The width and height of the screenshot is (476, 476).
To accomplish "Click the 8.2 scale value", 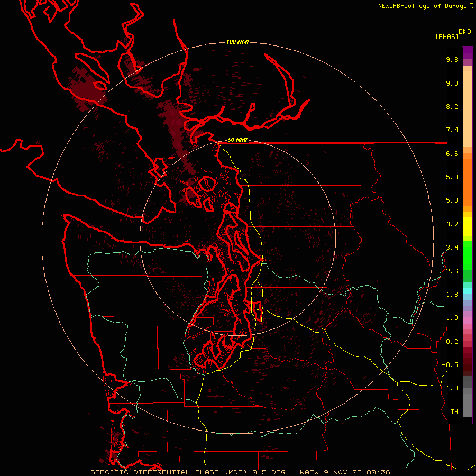I will pyautogui.click(x=452, y=106).
